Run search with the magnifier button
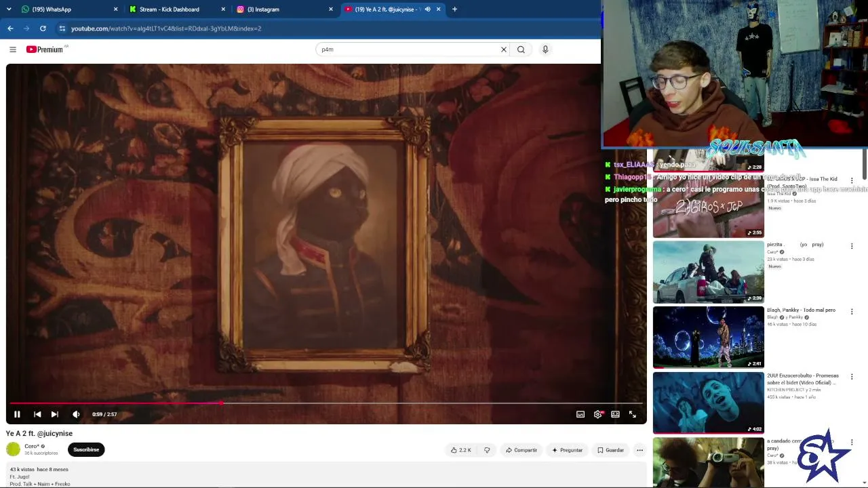Screen dimensions: 868x488 click(x=521, y=49)
